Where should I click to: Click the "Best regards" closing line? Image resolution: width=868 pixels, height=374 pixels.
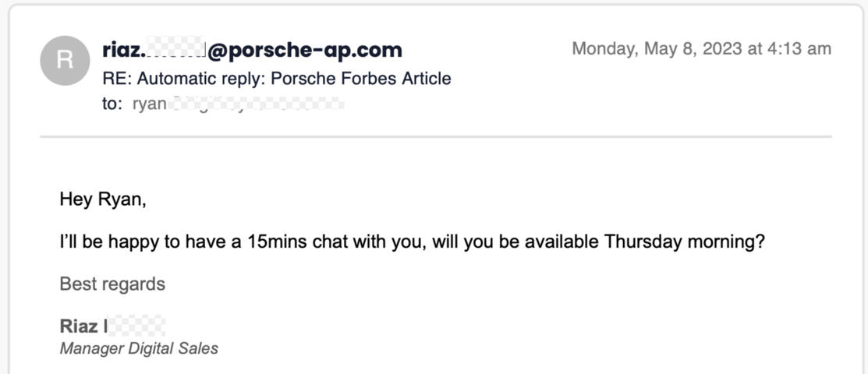(x=112, y=284)
